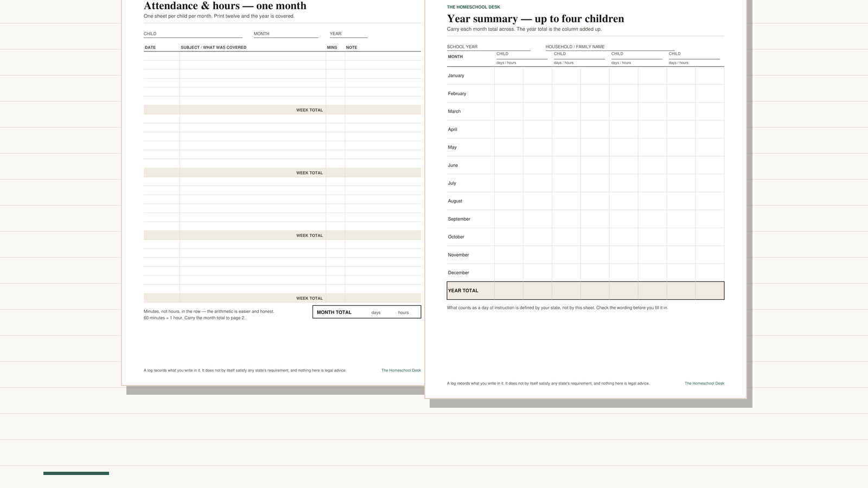Click the DATE column header

coord(150,48)
